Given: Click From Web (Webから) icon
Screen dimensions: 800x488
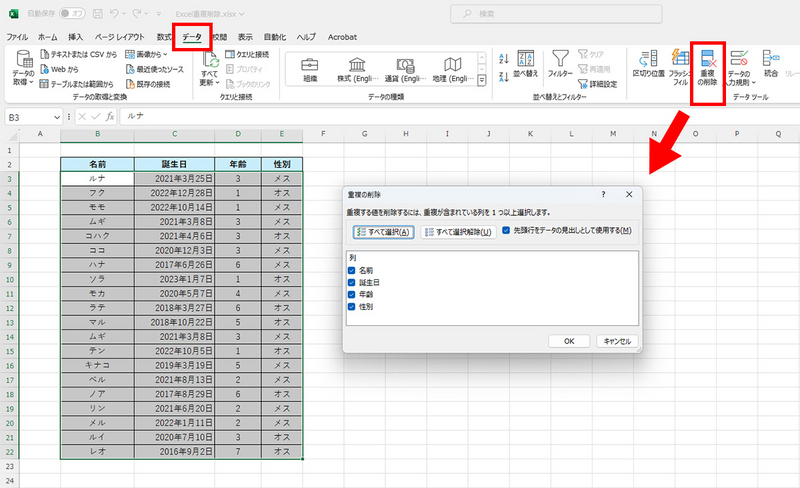Looking at the screenshot, I should pos(59,69).
